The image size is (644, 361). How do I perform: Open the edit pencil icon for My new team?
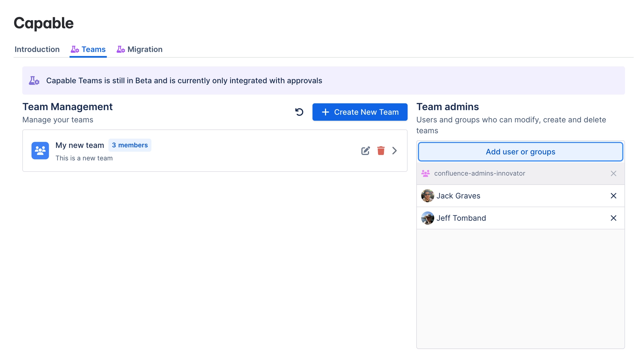pos(365,151)
